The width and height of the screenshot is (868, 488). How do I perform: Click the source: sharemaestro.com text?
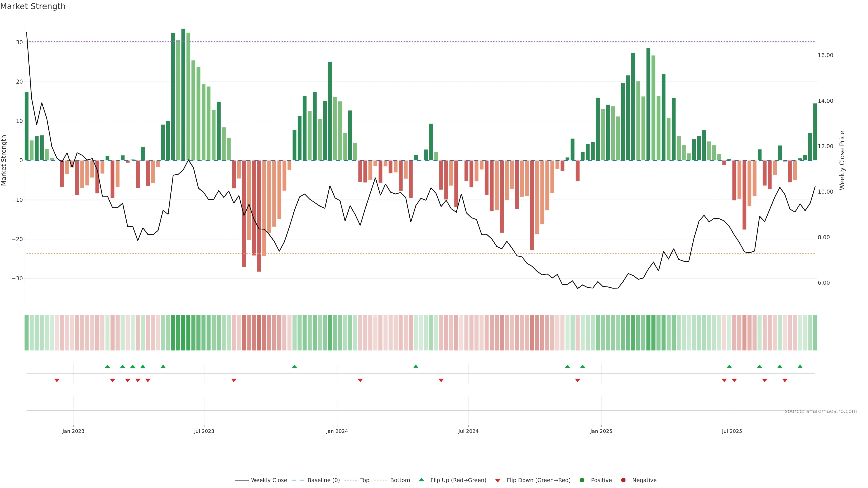(x=821, y=411)
